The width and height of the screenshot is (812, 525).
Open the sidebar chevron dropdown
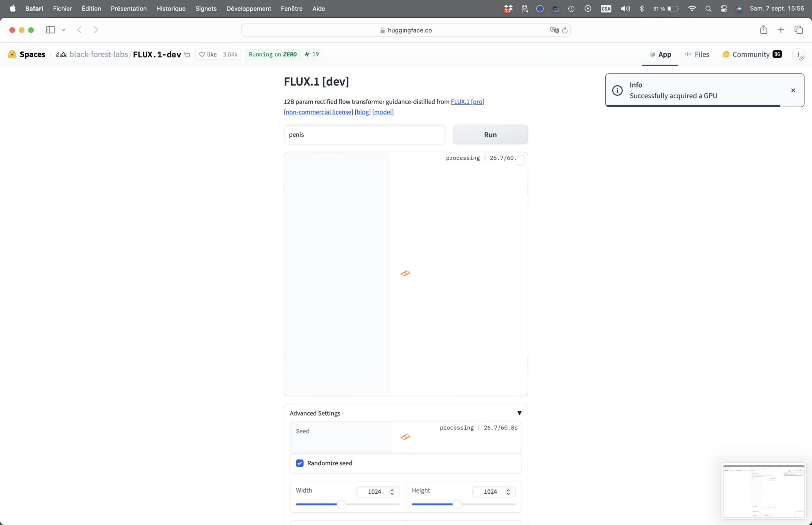click(63, 30)
